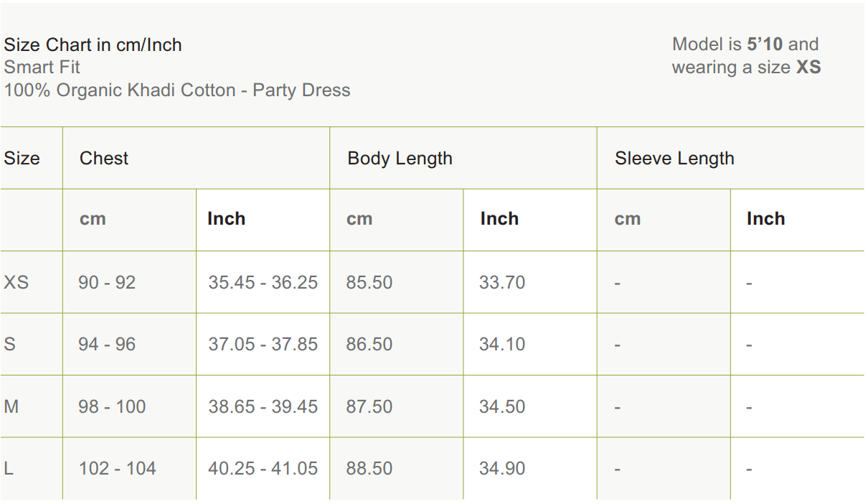Select the XS size row label

16,282
